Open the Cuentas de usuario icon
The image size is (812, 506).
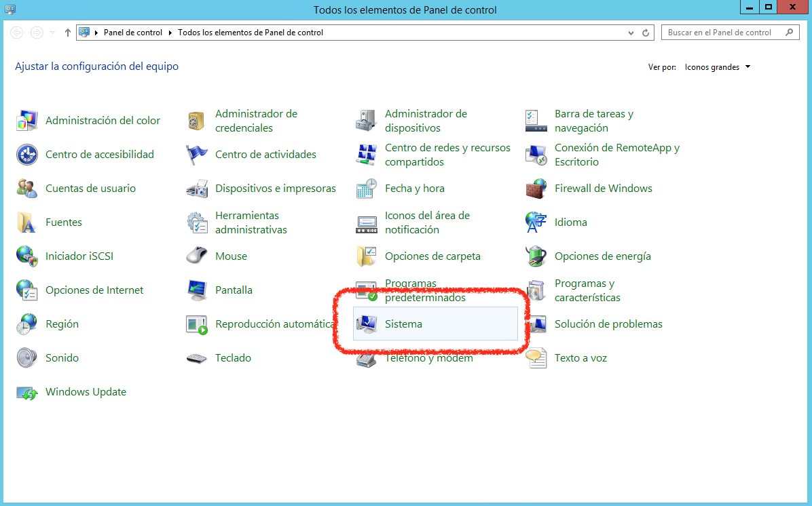click(x=27, y=189)
